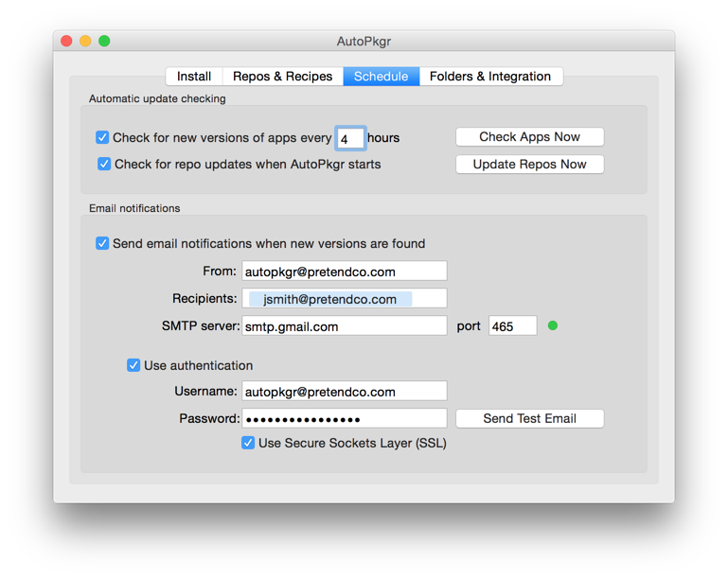Click the AutoPkgr window title
The height and width of the screenshot is (579, 728).
pyautogui.click(x=364, y=42)
